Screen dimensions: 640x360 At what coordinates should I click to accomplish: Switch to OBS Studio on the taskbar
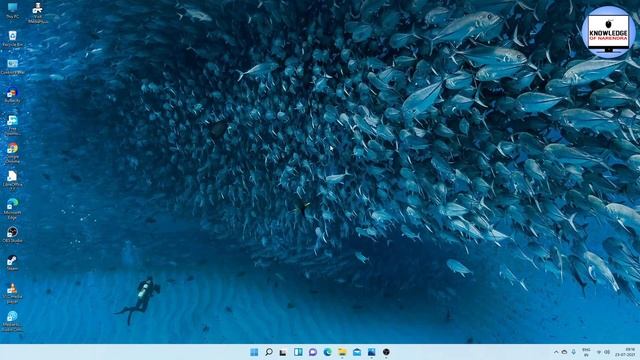386,352
